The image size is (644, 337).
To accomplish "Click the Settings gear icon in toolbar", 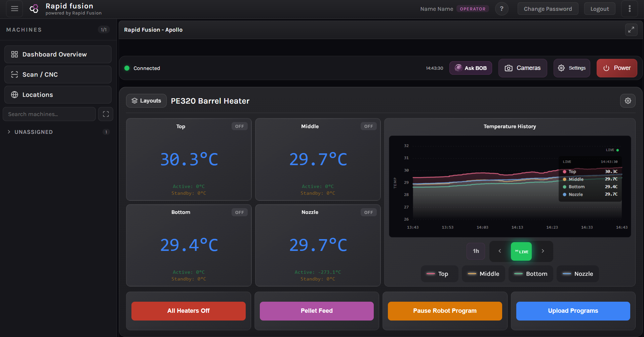I will click(x=561, y=68).
